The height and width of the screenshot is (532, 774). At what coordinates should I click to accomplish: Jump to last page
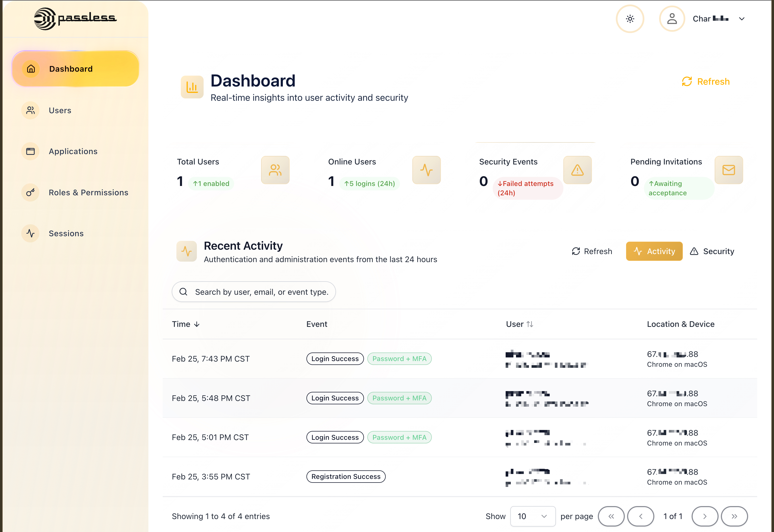[x=734, y=516]
